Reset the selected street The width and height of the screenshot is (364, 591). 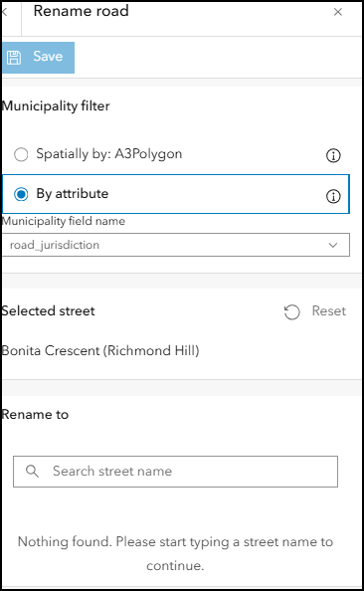315,311
